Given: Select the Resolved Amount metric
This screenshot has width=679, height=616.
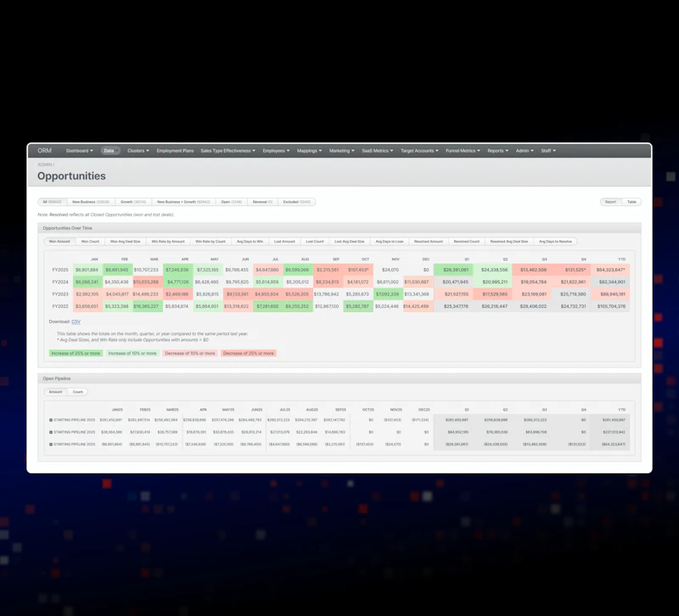Looking at the screenshot, I should pyautogui.click(x=429, y=242).
